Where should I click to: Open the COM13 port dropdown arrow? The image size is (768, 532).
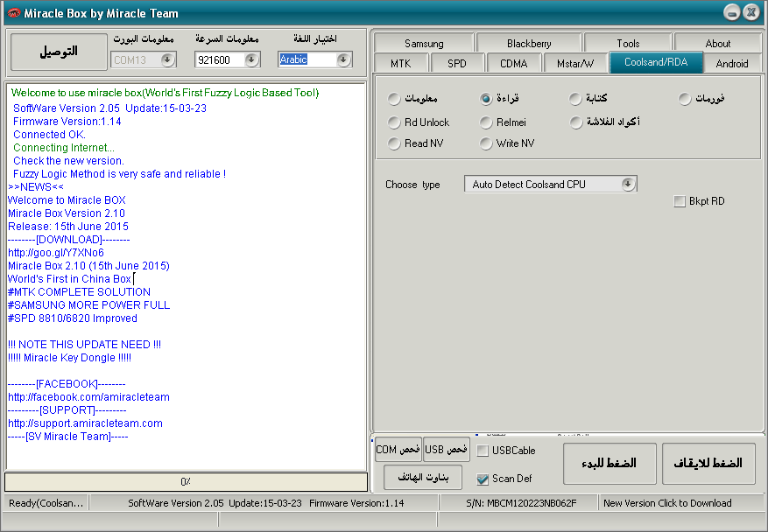[x=167, y=59]
